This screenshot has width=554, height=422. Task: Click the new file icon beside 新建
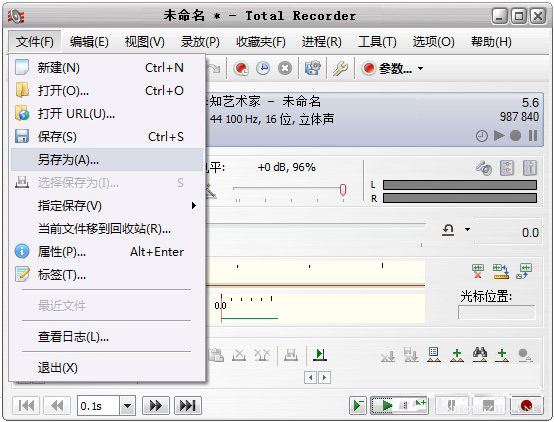(x=22, y=67)
